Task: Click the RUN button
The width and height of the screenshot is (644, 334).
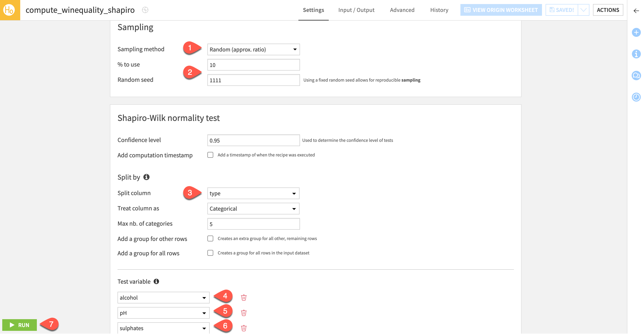Action: click(x=20, y=325)
